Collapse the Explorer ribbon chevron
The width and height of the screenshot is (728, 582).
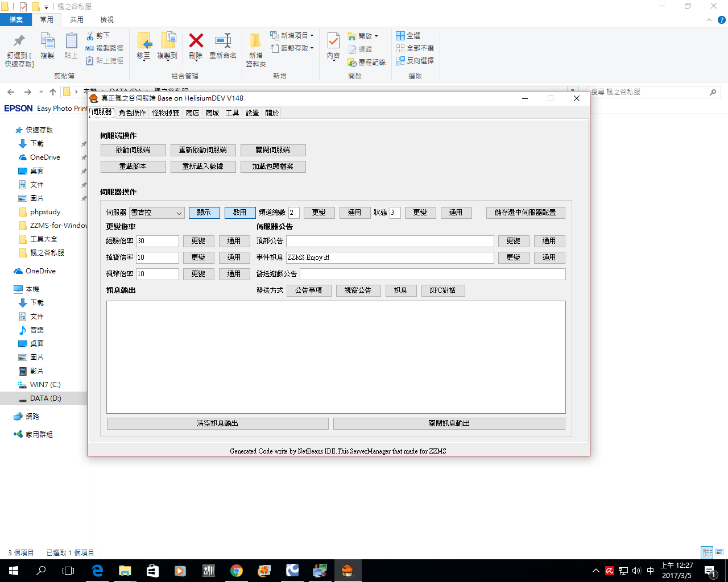(x=709, y=20)
